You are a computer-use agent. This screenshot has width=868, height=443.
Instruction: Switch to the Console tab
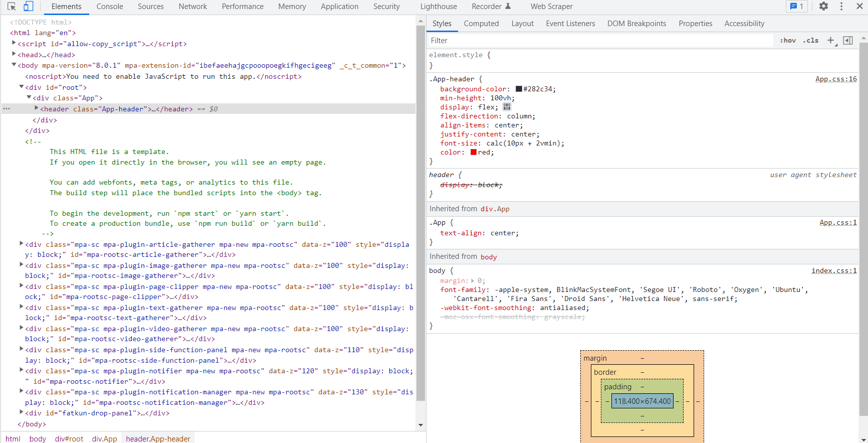[x=110, y=7]
